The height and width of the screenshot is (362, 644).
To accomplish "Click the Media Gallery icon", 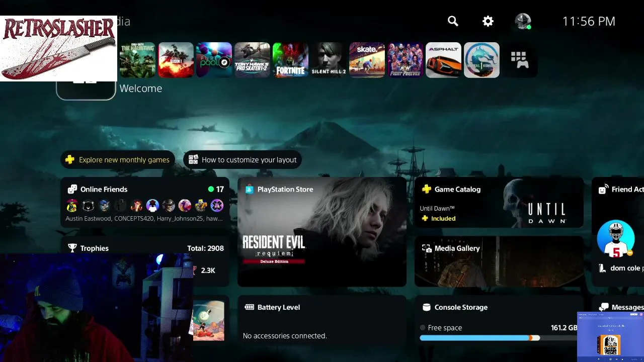I will pyautogui.click(x=426, y=248).
